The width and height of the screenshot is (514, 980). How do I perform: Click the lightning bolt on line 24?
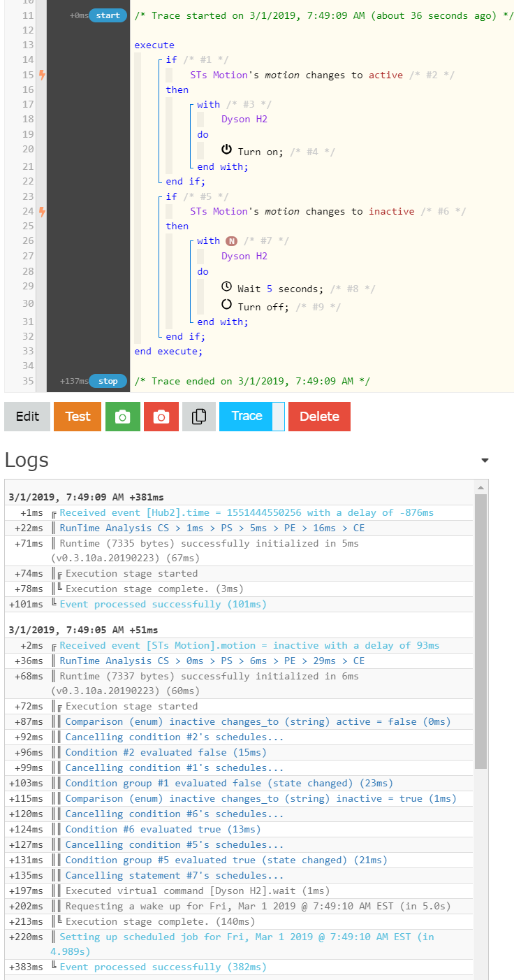42,211
